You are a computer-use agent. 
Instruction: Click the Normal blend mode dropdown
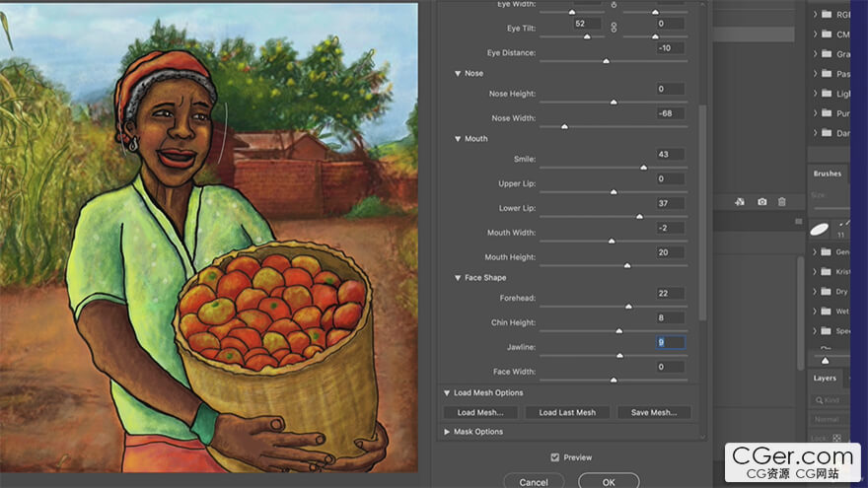pos(828,419)
